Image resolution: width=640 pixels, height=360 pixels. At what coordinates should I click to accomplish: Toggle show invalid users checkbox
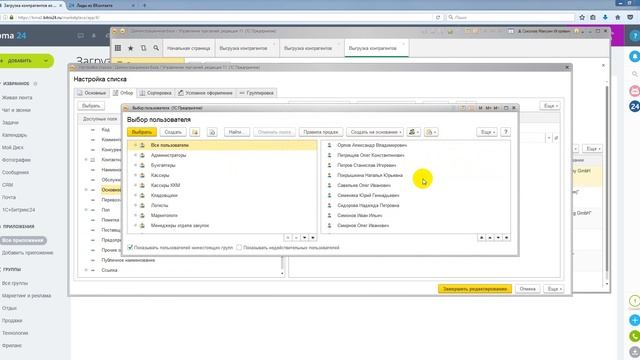[x=239, y=247]
